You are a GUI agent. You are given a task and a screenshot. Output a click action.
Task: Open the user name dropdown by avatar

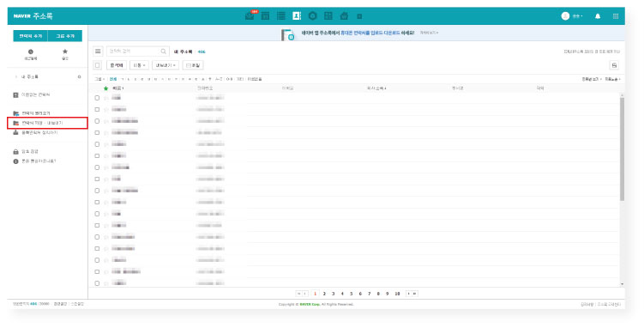point(577,16)
